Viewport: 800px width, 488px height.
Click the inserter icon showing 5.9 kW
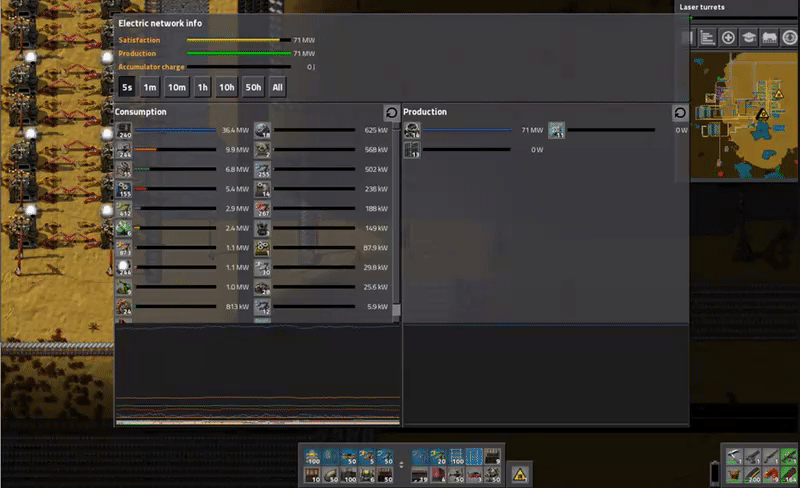262,307
